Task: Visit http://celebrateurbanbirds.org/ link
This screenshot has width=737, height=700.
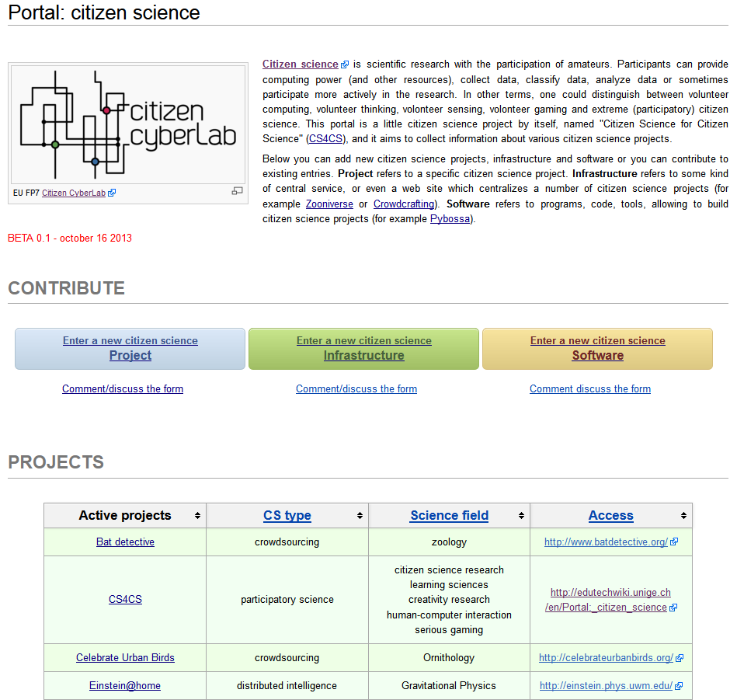Action: [x=606, y=657]
